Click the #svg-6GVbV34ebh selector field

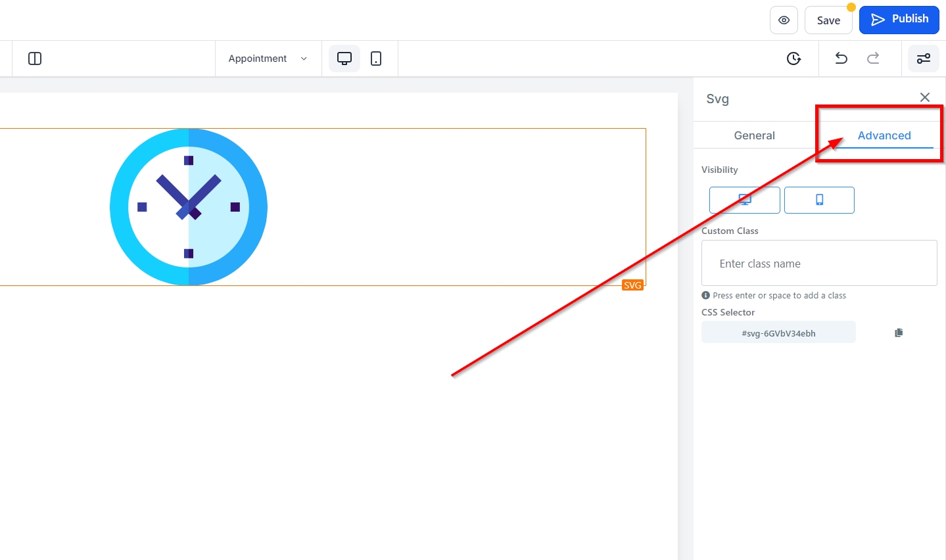pyautogui.click(x=778, y=333)
